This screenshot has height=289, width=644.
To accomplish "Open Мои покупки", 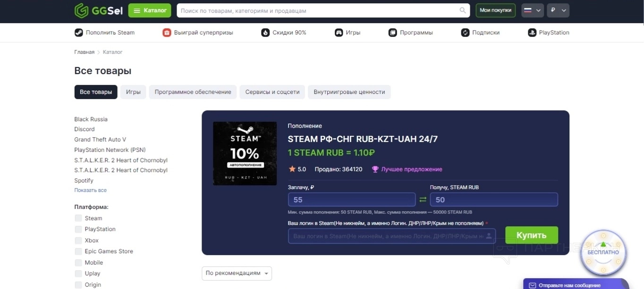I will click(495, 10).
